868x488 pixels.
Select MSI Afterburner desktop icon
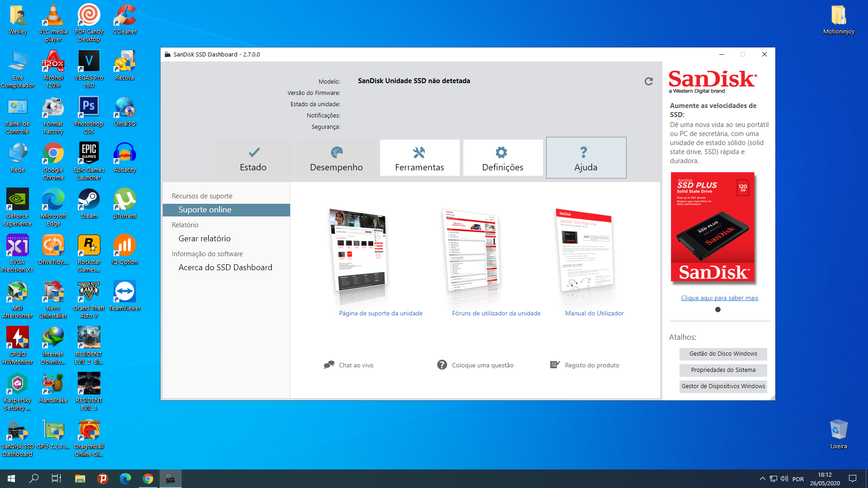[x=18, y=300]
